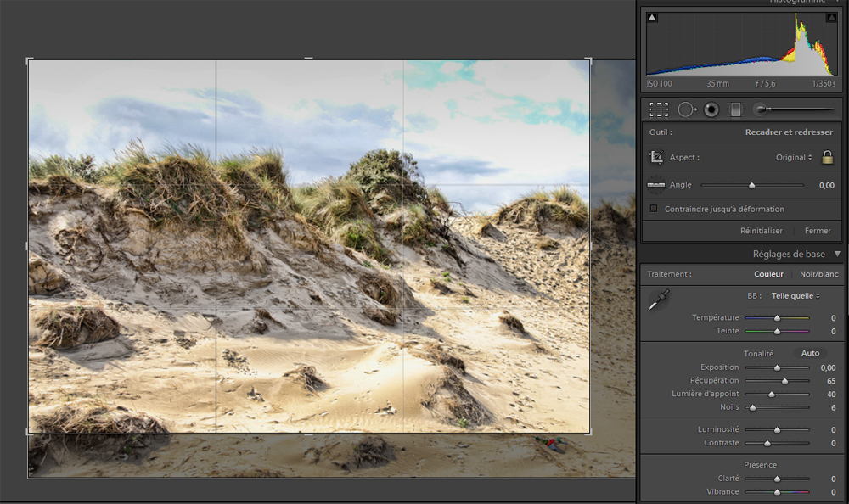Click the ISO 100 text under histogram

pos(659,84)
